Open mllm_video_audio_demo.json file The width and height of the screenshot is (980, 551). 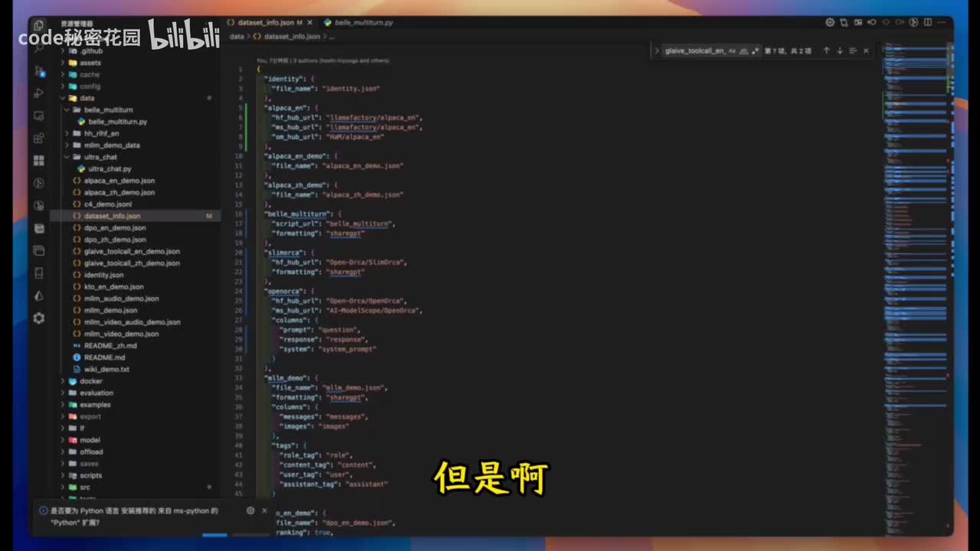(126, 322)
